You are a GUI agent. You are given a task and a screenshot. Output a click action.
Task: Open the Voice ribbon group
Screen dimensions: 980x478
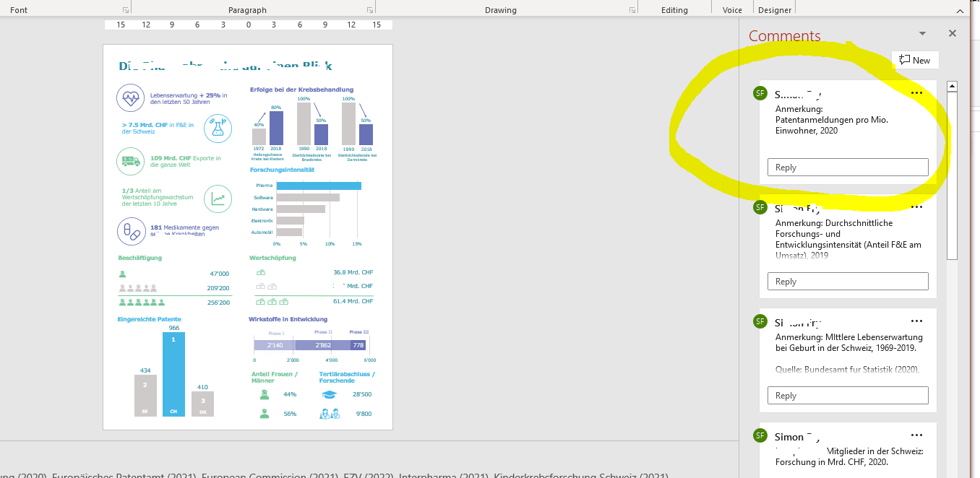pos(733,9)
